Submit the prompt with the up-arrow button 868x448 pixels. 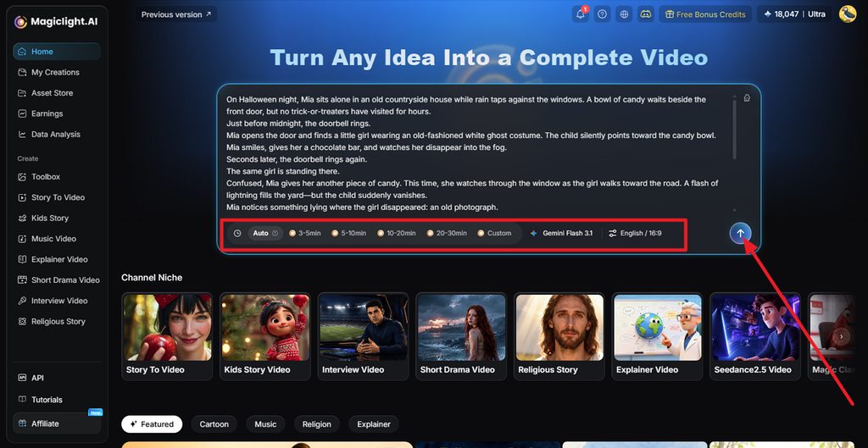click(x=740, y=234)
